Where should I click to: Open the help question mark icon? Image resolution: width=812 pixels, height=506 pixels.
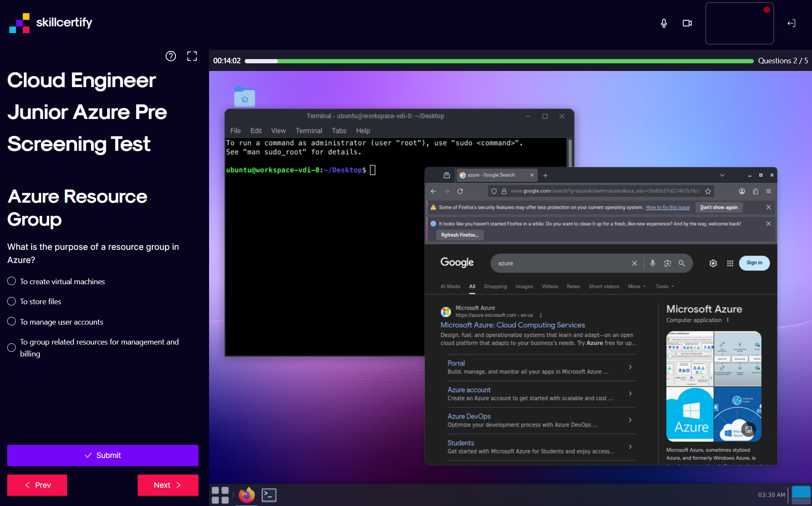pos(171,56)
